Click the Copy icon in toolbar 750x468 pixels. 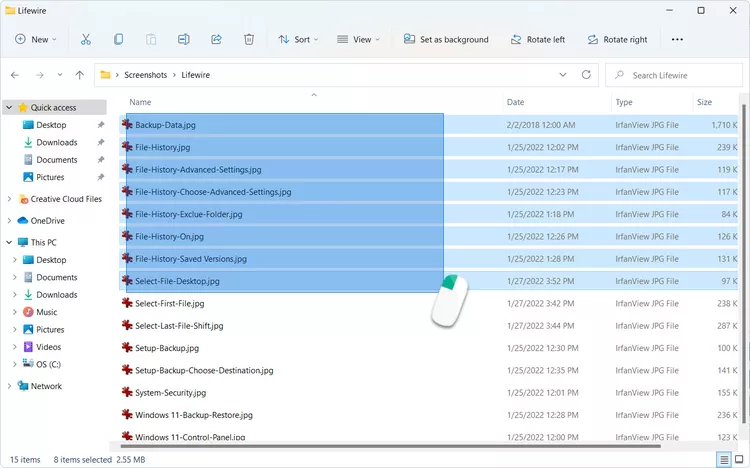[119, 40]
